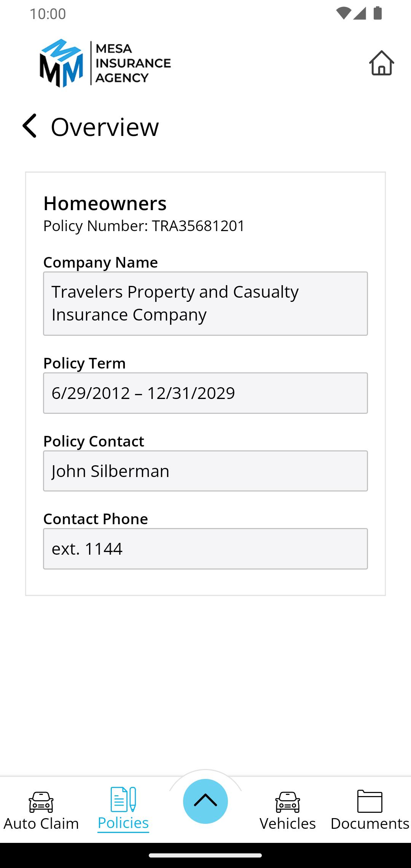Tap the Mesa Insurance Agency logo

point(105,63)
